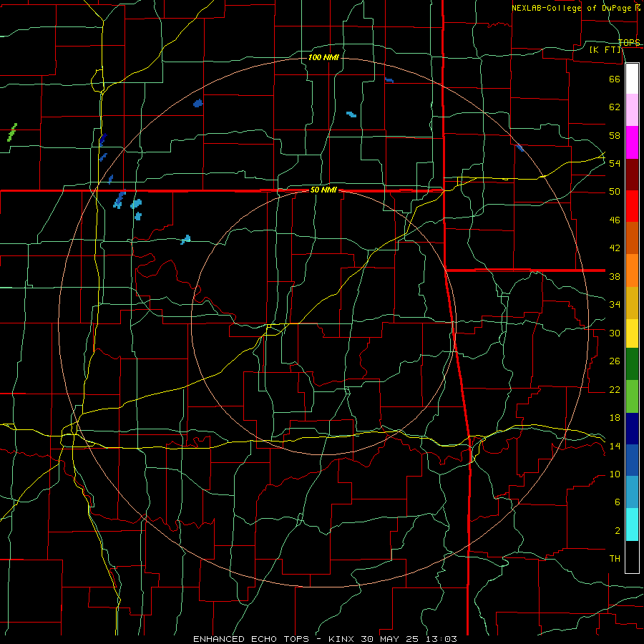Click the "62" legend value
644x644 pixels.
[615, 107]
